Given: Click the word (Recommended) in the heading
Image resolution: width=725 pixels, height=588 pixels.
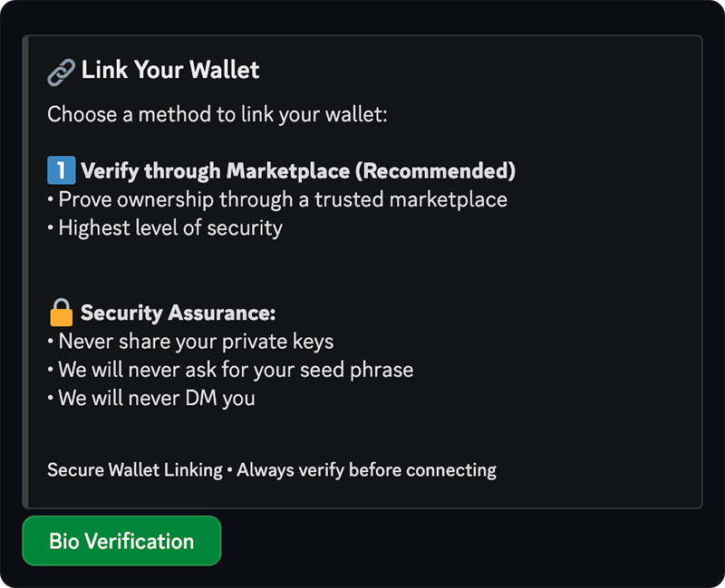Looking at the screenshot, I should [x=436, y=171].
